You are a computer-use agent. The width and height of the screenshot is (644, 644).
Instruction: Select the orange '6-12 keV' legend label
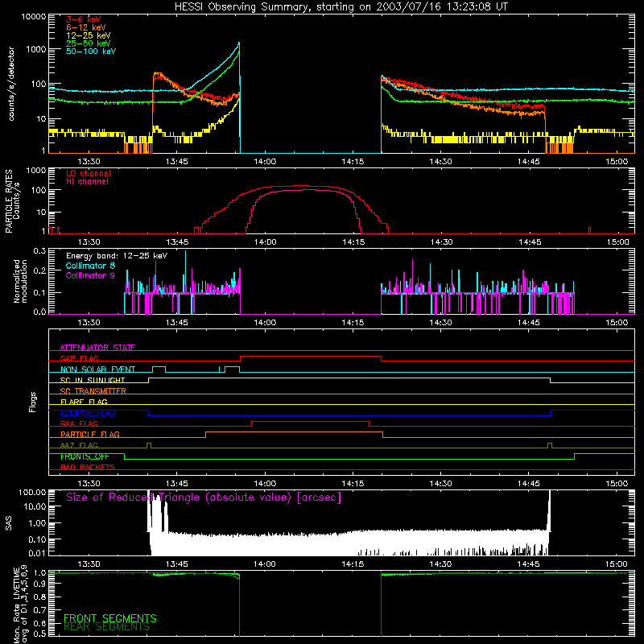tap(86, 27)
